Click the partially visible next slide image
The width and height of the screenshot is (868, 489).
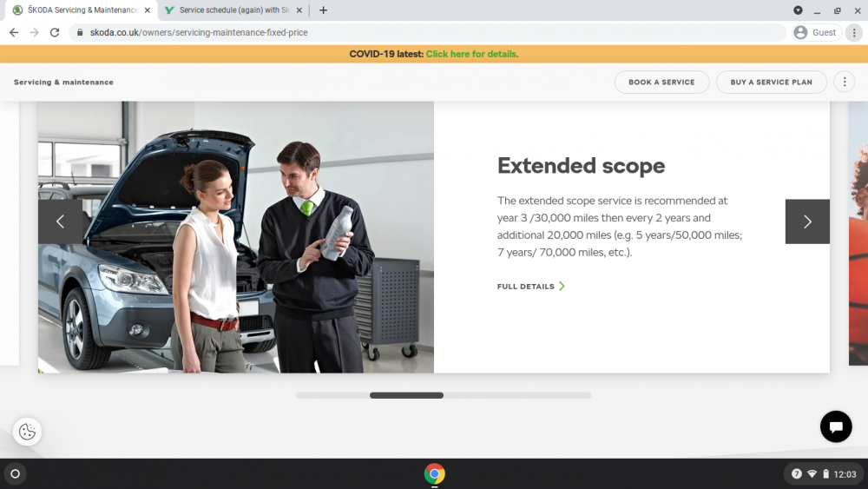pyautogui.click(x=858, y=233)
